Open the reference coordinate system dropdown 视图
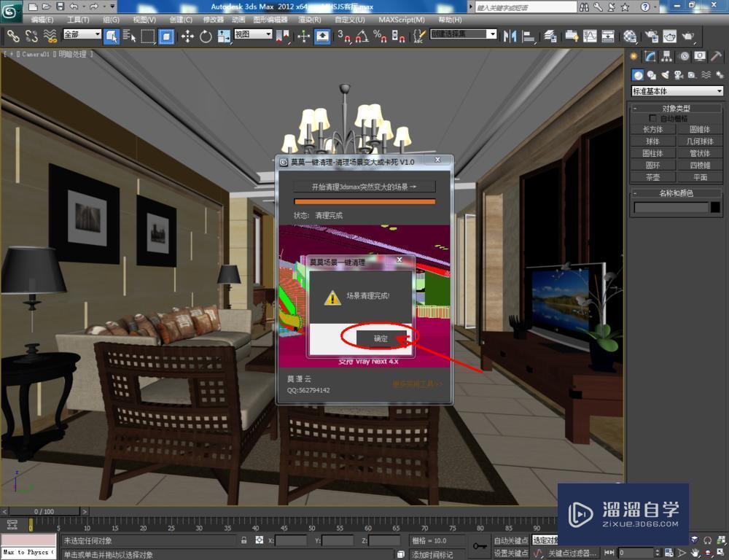729x560 pixels. pyautogui.click(x=253, y=34)
